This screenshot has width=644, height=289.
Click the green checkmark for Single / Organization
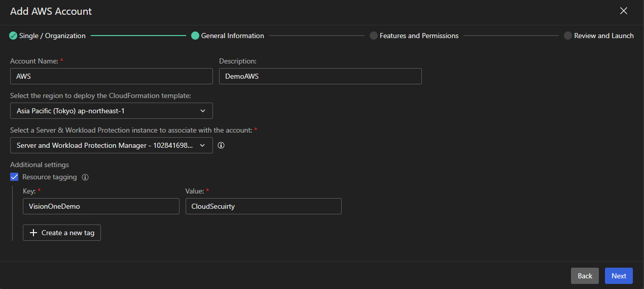pos(13,36)
